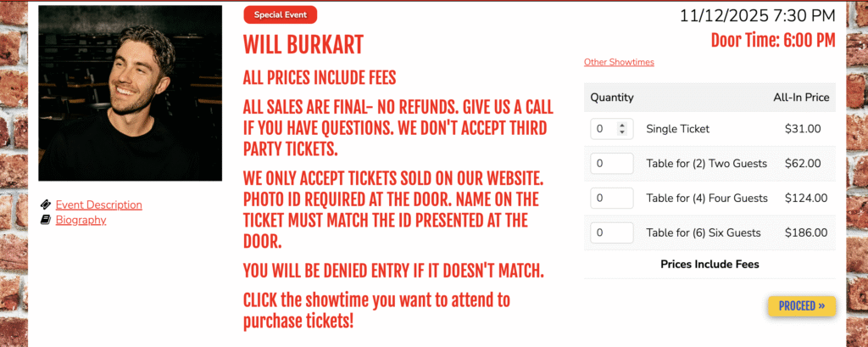Screen dimensions: 868x347
Task: Open the Event Description link
Action: click(98, 204)
